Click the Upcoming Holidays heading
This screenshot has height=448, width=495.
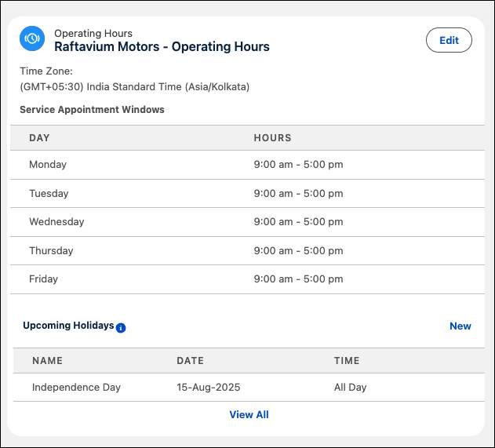tap(68, 326)
